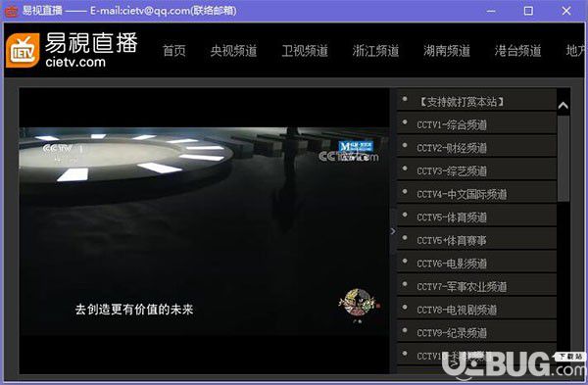Switch to 浙江频道 tab
588x385 pixels.
(x=375, y=51)
